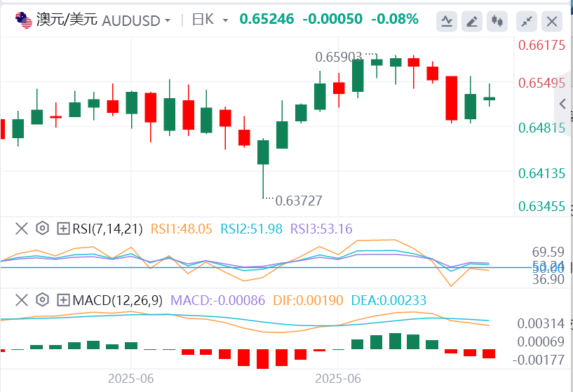Expand side panel with left chevron
Screen dimensions: 573x392
(x=563, y=104)
